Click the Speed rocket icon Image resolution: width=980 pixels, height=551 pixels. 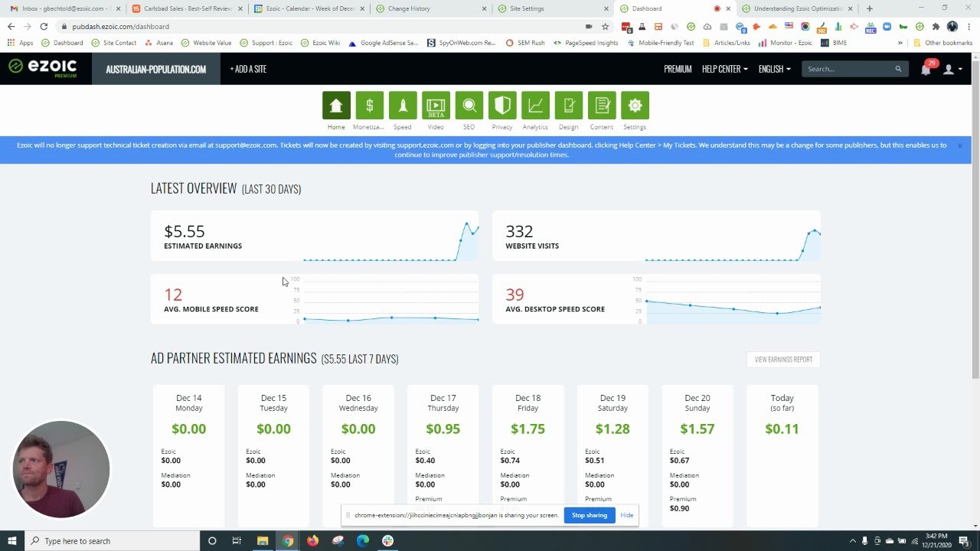(403, 106)
